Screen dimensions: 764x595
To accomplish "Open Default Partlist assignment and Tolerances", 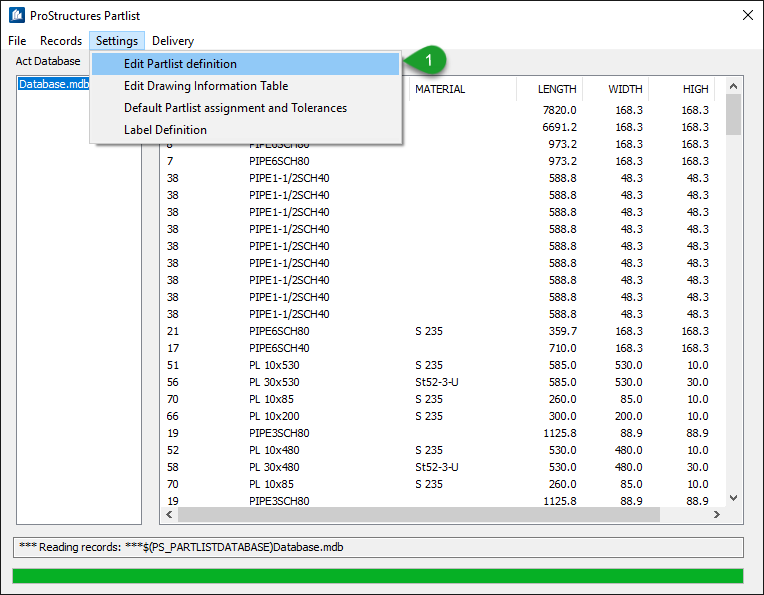I will [235, 108].
